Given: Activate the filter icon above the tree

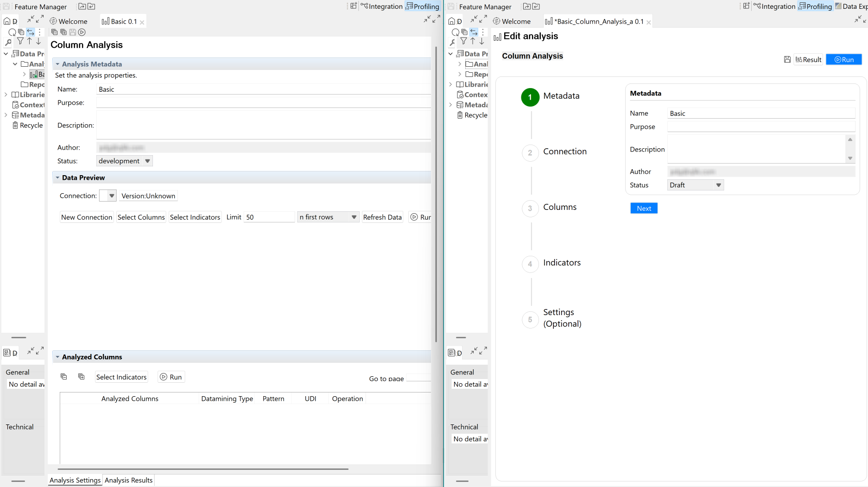Looking at the screenshot, I should pyautogui.click(x=20, y=41).
